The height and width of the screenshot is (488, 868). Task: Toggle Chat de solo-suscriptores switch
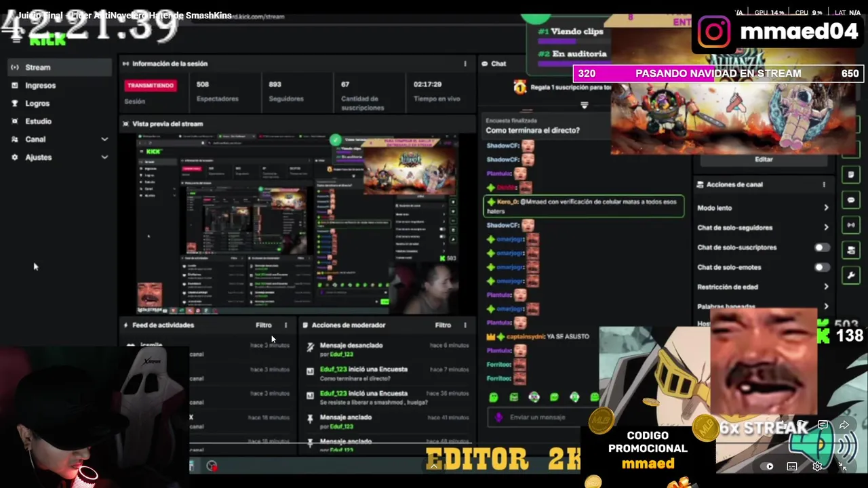point(821,247)
